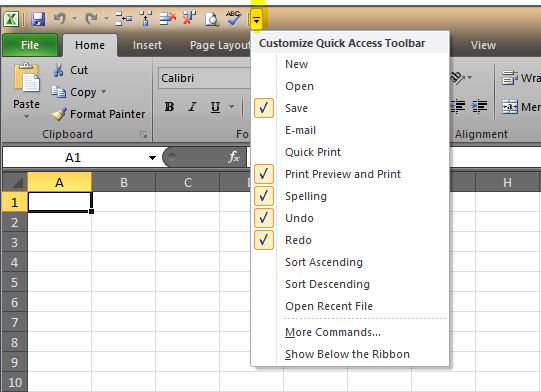Click the Spelling ABC checkmark icon

coord(234,18)
